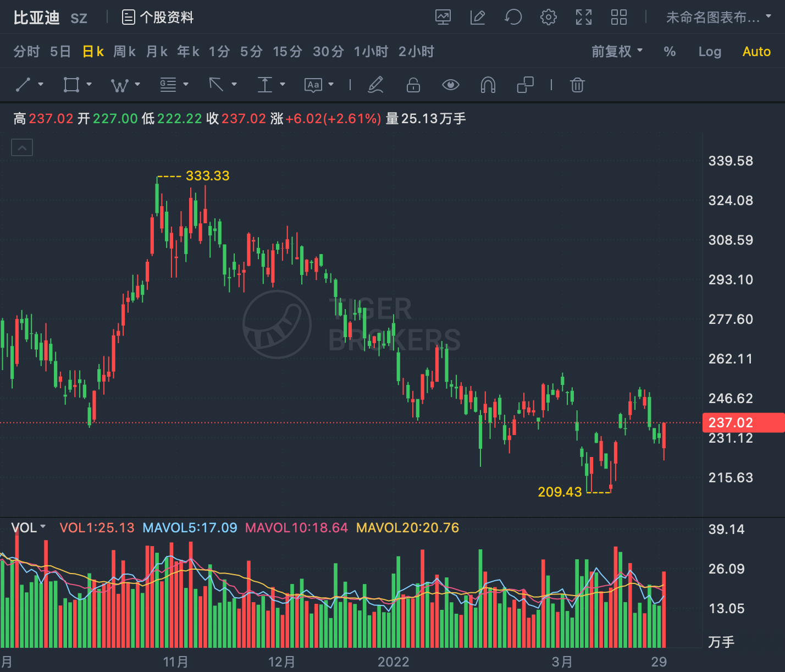Open chart settings gear icon

(548, 18)
